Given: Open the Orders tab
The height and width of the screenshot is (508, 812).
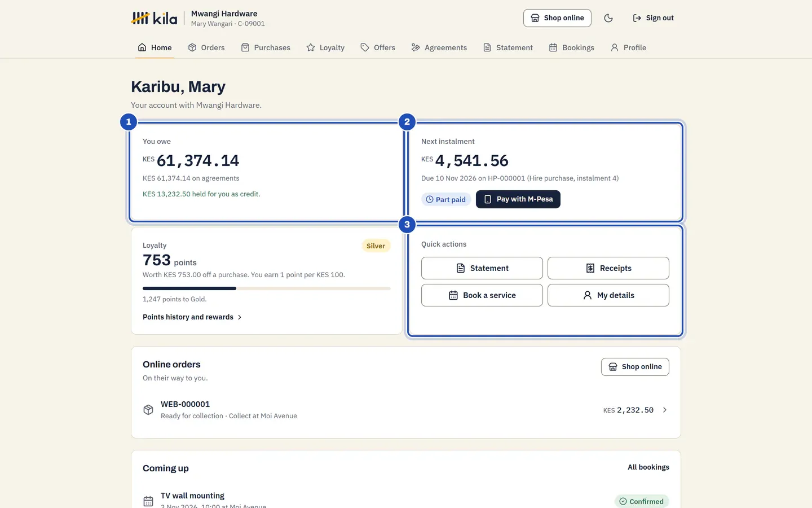Looking at the screenshot, I should coord(206,47).
